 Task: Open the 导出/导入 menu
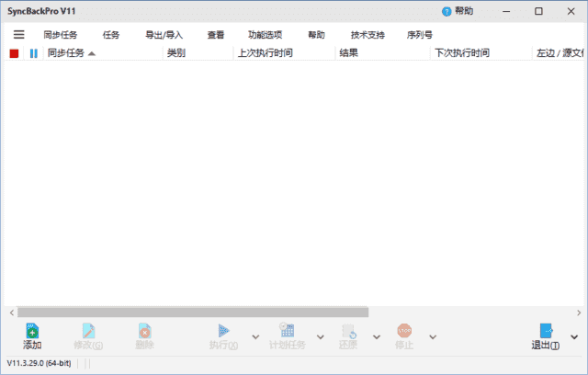point(164,35)
